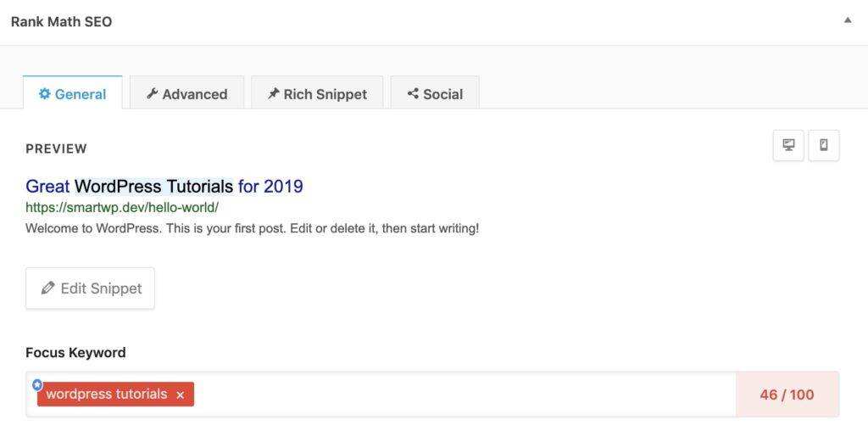
Task: Click the pencil icon in Edit Snippet
Action: pos(48,288)
